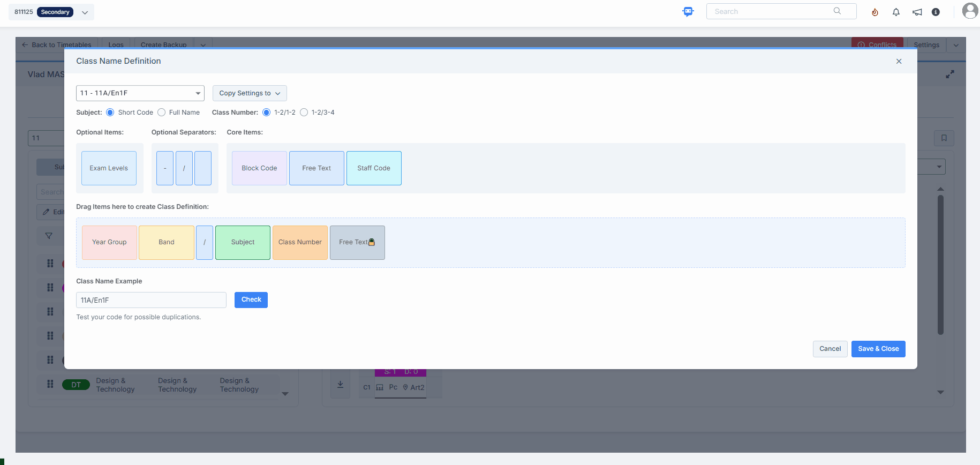Image resolution: width=980 pixels, height=465 pixels.
Task: Select the orange Class Number tile
Action: (300, 243)
